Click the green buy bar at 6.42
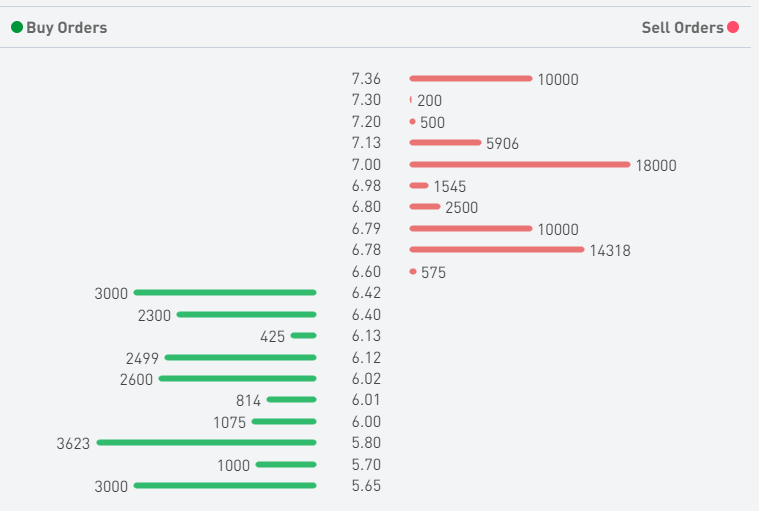 (x=225, y=292)
